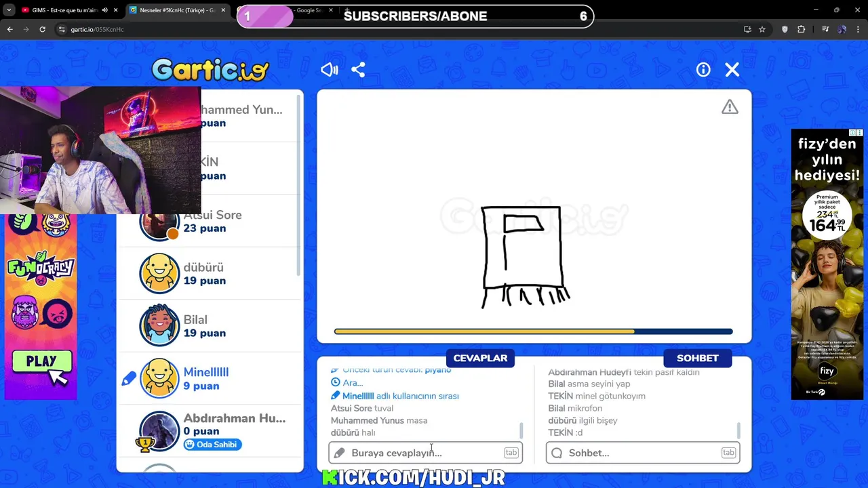Click the Oda Sahibi badge

(x=212, y=445)
